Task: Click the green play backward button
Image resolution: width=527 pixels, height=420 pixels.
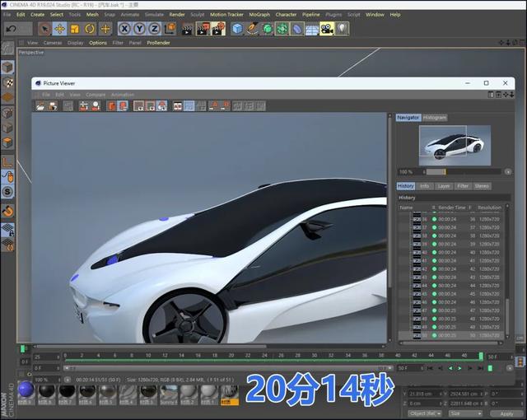Action: 450,368
